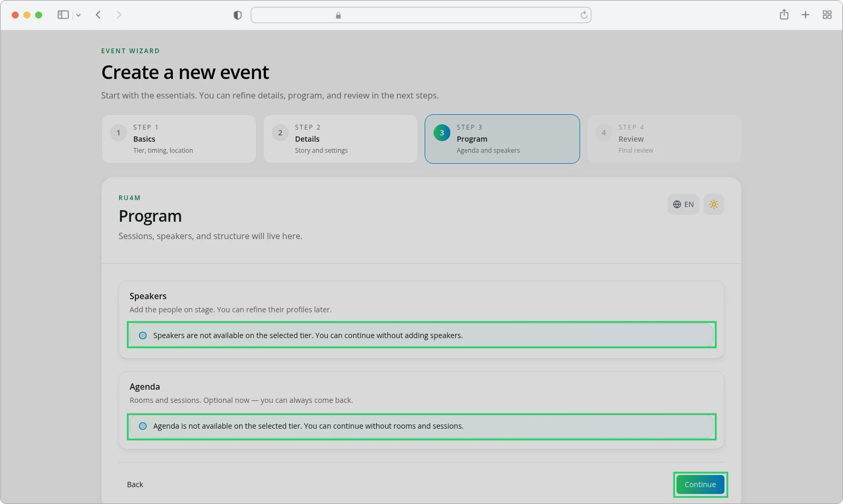Jump to Step 4 Review
Viewport: 843px width, 504px height.
pyautogui.click(x=664, y=139)
